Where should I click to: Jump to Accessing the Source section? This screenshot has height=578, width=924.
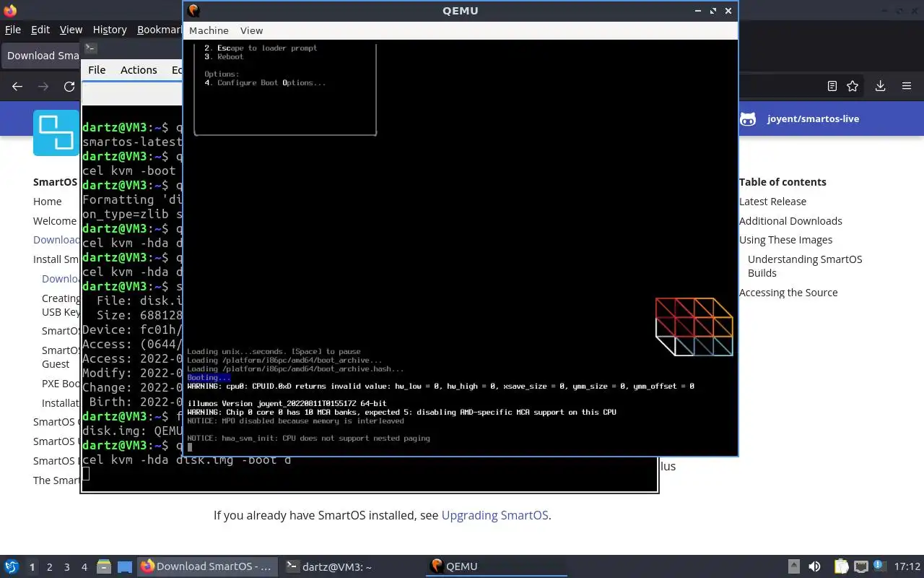[x=788, y=293]
